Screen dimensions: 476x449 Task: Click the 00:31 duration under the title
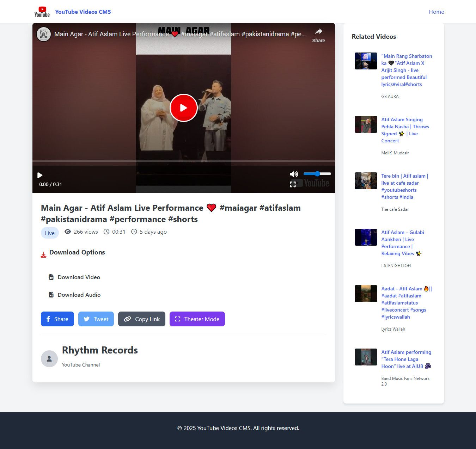[x=118, y=232]
